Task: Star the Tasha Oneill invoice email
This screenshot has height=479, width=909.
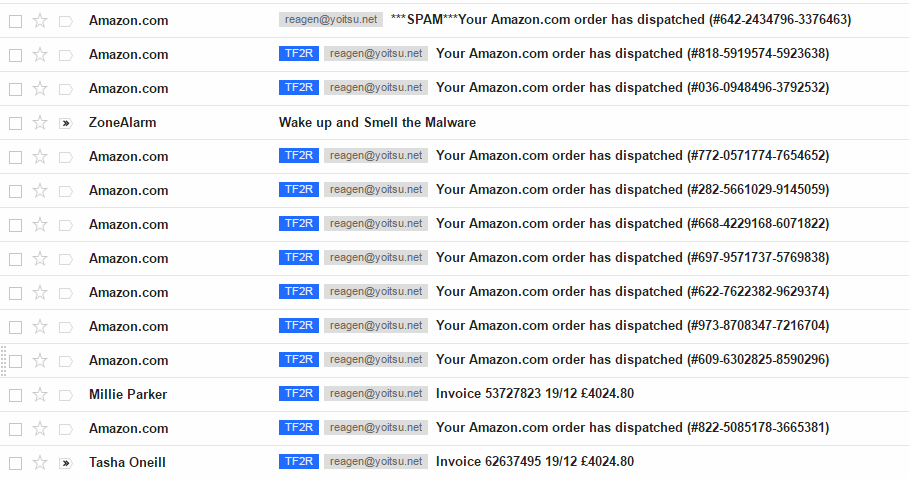Action: 39,463
